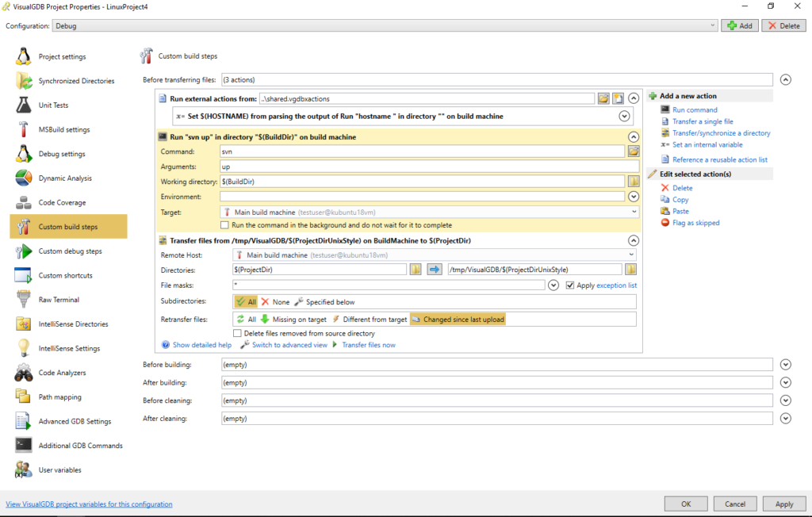The image size is (812, 517).
Task: Click the Apply button
Action: (783, 504)
